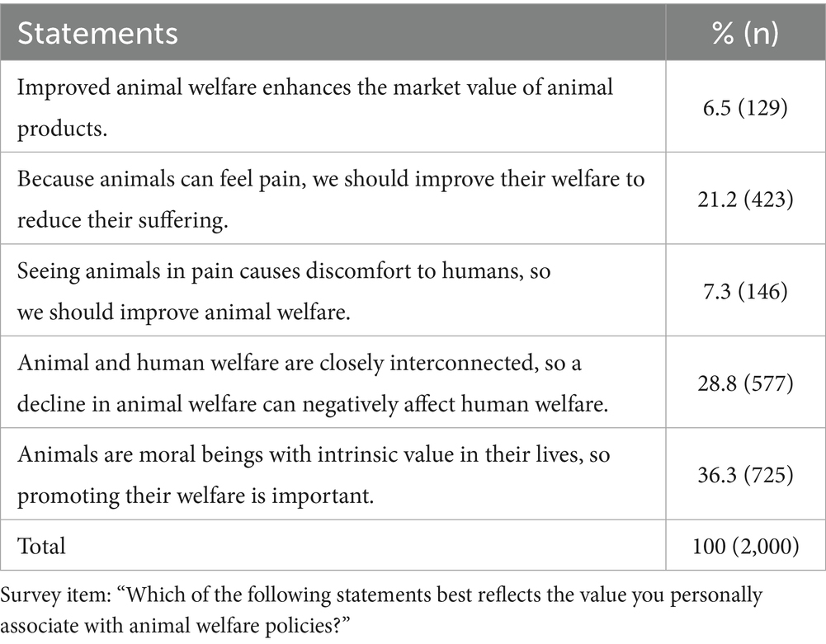This screenshot has width=826, height=644.
Task: Click the Total row label
Action: pos(41,546)
